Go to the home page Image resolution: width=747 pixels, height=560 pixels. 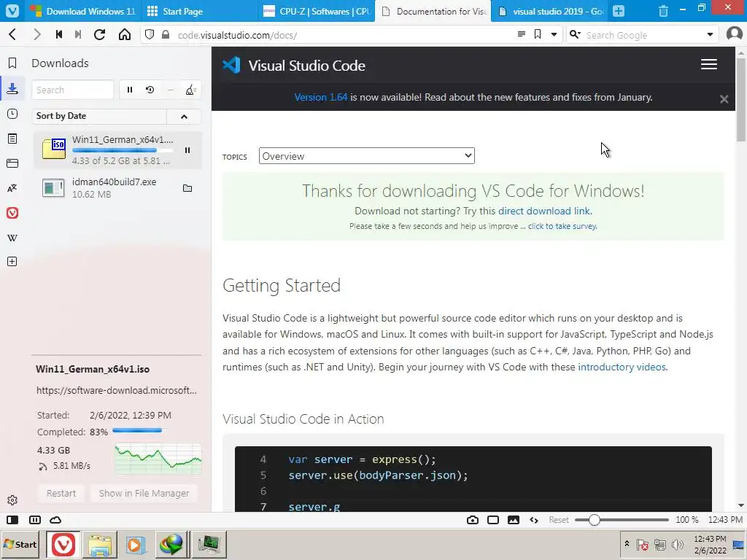(x=124, y=34)
